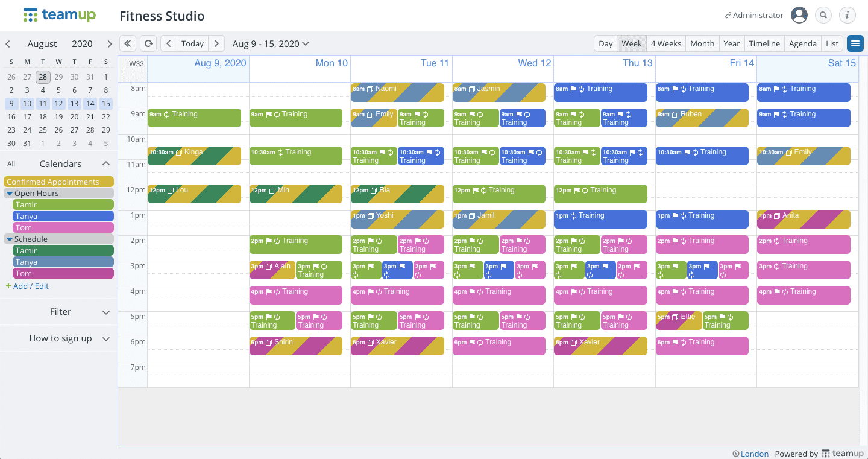Go to next month in mini calendar
This screenshot has height=459, width=868.
pyautogui.click(x=109, y=44)
